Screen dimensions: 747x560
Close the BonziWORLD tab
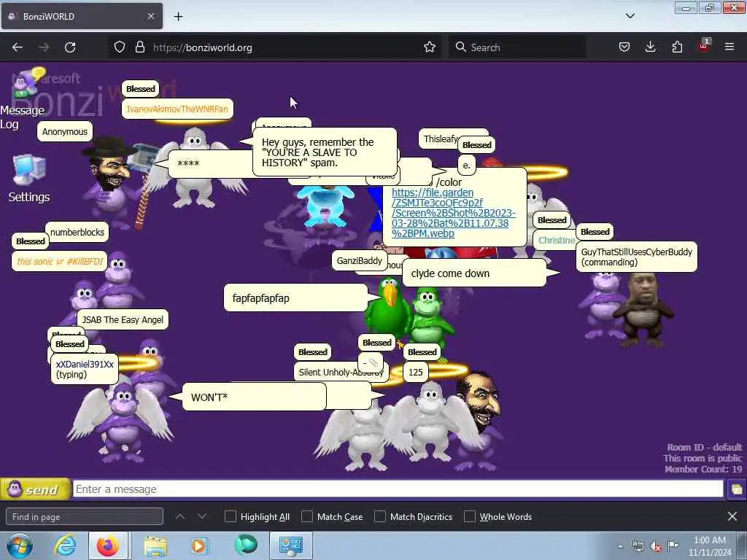point(150,16)
